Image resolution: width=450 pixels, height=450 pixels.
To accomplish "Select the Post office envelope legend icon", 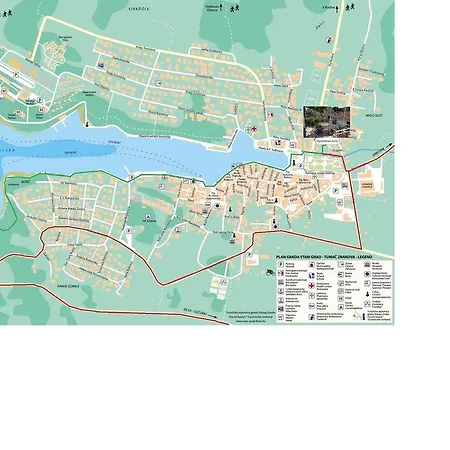I will (312, 306).
